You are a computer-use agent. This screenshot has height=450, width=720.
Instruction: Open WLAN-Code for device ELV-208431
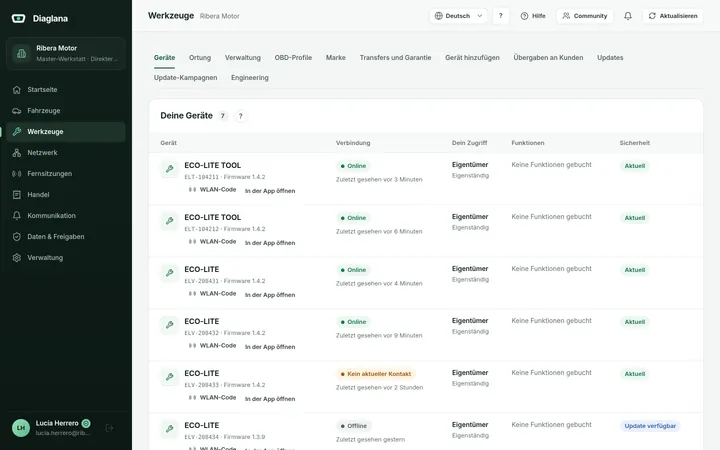click(x=212, y=293)
